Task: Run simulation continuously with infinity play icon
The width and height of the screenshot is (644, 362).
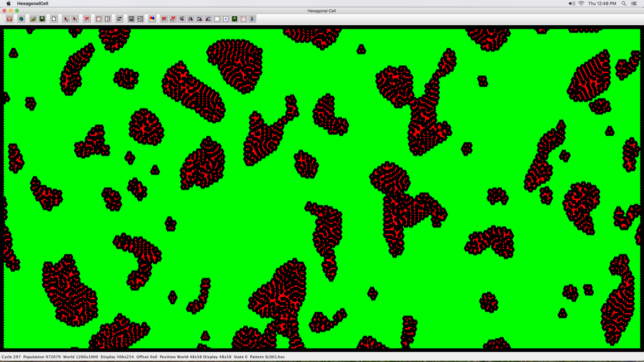Action: click(x=66, y=19)
